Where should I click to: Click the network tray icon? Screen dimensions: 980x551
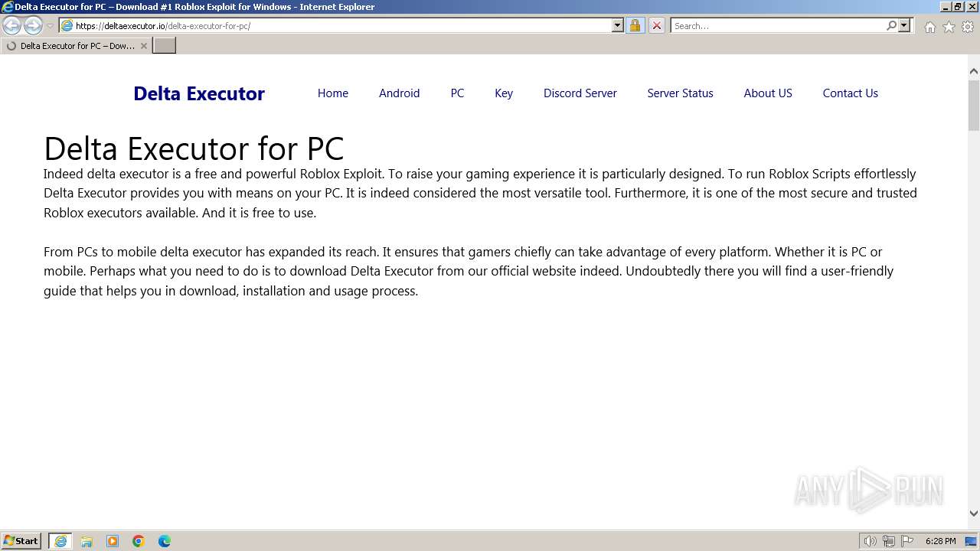coord(889,541)
